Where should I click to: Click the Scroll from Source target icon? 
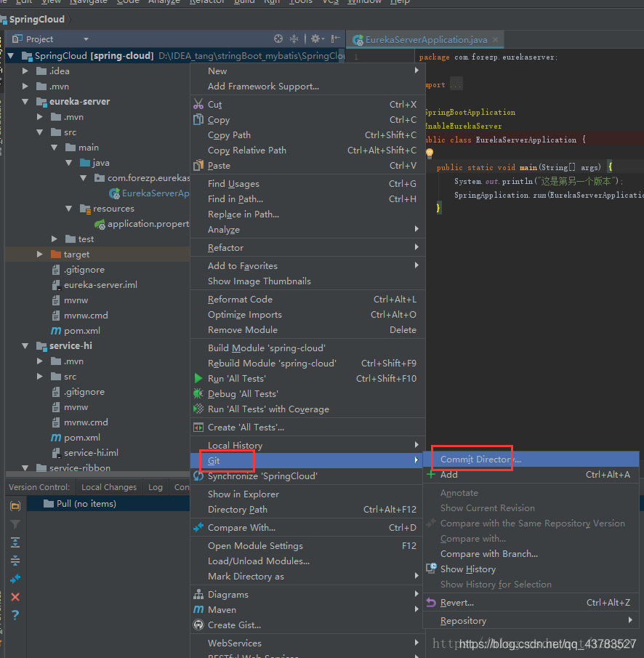click(278, 39)
